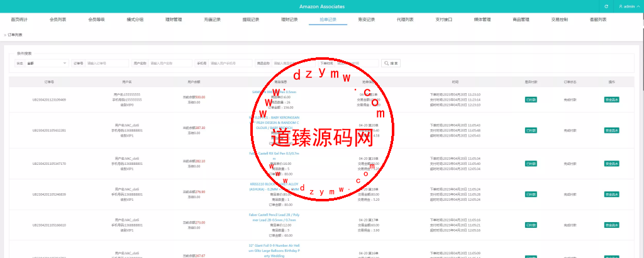Open Faber Castell Pencil Lead 2B product link
Viewport: 644px width, 258px height.
[x=274, y=217]
